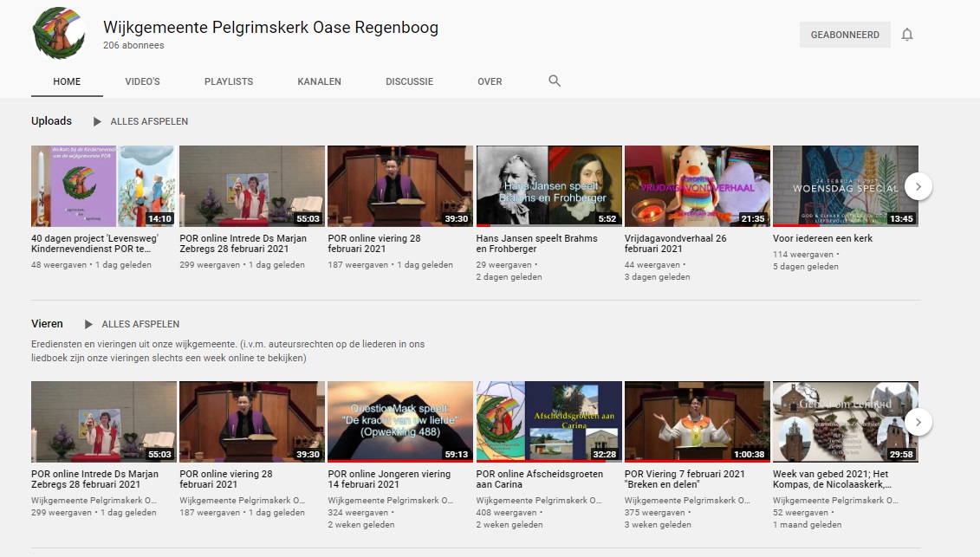
Task: Open the channel search magnifier icon
Action: point(555,81)
